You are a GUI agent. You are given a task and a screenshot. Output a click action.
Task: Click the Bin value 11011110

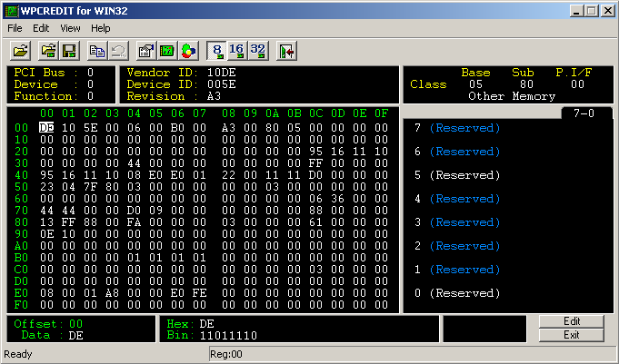click(x=228, y=336)
